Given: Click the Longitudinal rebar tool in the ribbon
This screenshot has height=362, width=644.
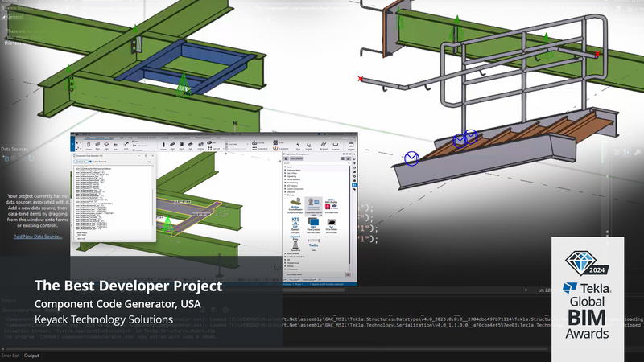Looking at the screenshot, I should pyautogui.click(x=259, y=149).
